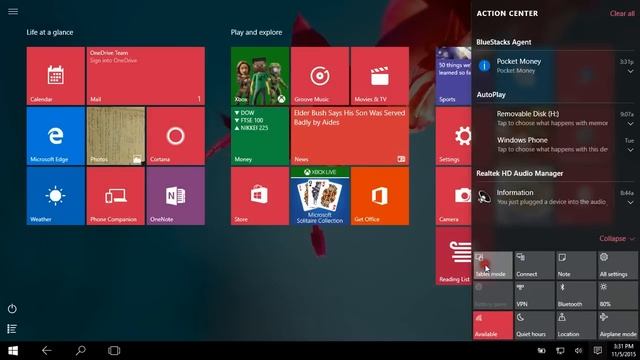Click the AutoPlay notification group header
Image resolution: width=640 pixels, height=360 pixels.
(x=491, y=95)
